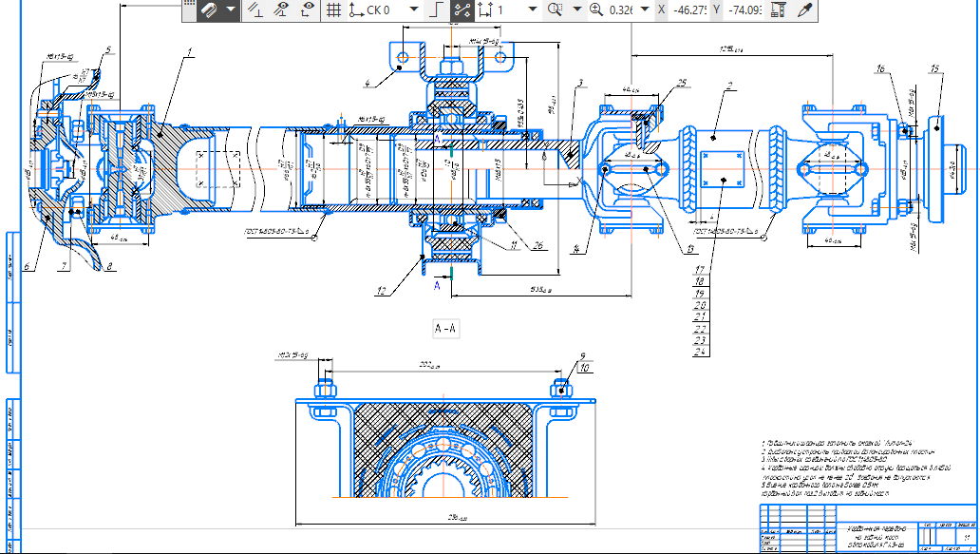Click position number 24 in the stacked callouts
980x554 pixels.
[700, 352]
